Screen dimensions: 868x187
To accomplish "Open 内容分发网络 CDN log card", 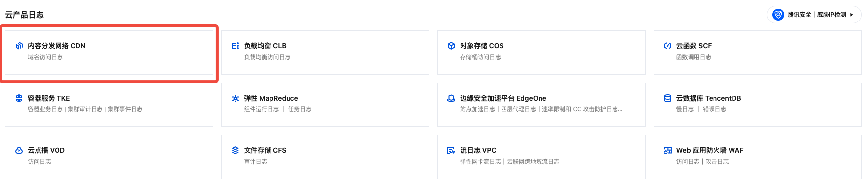I will (x=109, y=53).
